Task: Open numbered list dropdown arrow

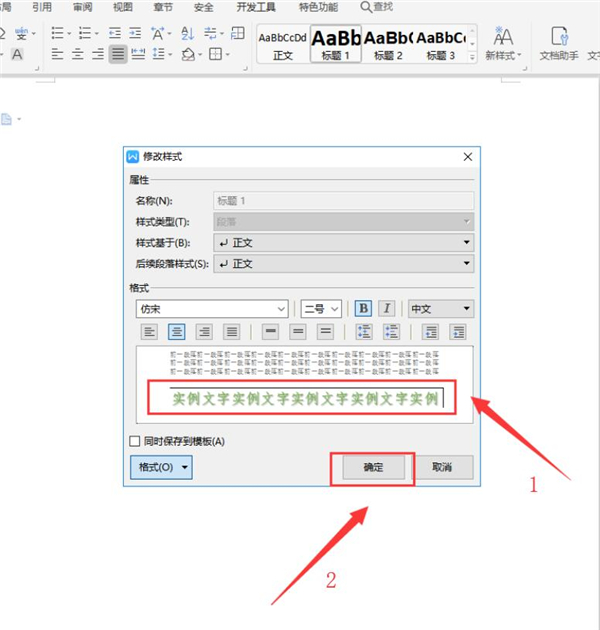Action: [96, 33]
